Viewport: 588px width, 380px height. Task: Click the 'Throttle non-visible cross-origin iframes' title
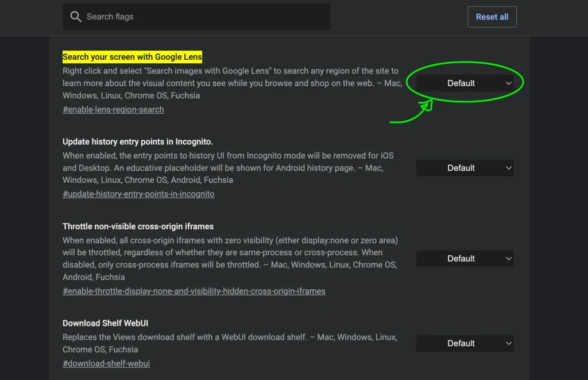[x=138, y=227]
